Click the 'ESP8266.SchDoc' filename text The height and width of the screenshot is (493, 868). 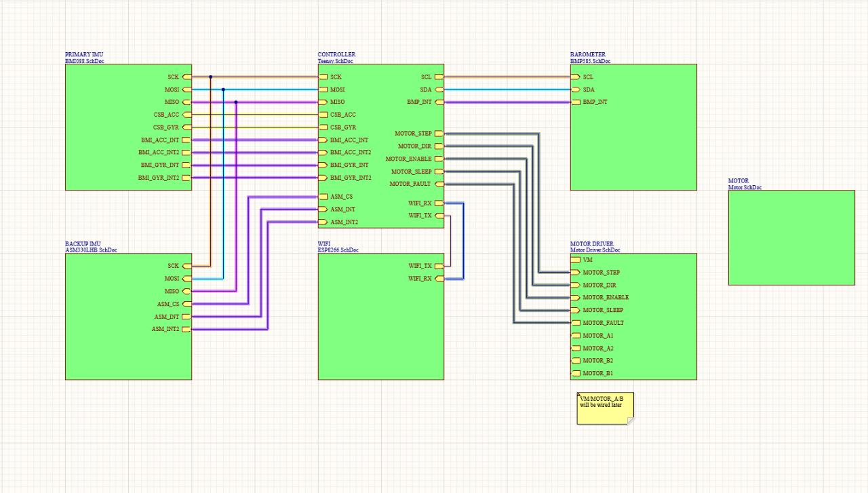(338, 250)
